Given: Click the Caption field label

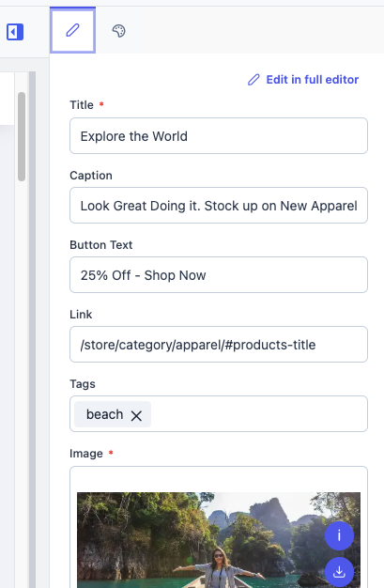Looking at the screenshot, I should [x=91, y=176].
